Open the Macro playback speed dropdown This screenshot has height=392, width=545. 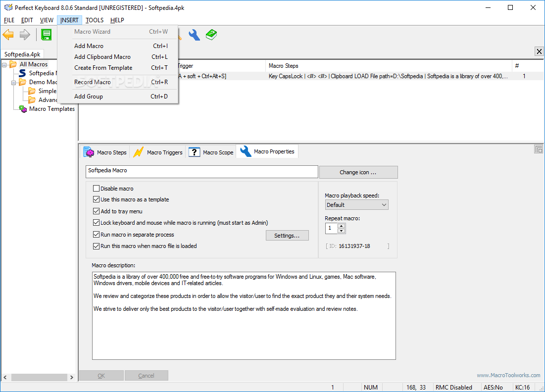pos(356,205)
